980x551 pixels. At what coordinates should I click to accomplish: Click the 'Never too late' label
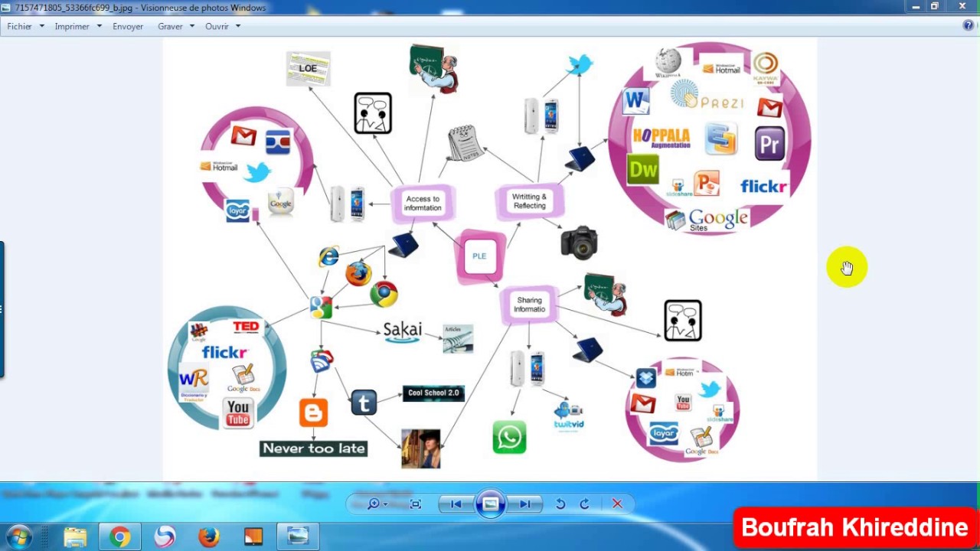pos(314,448)
